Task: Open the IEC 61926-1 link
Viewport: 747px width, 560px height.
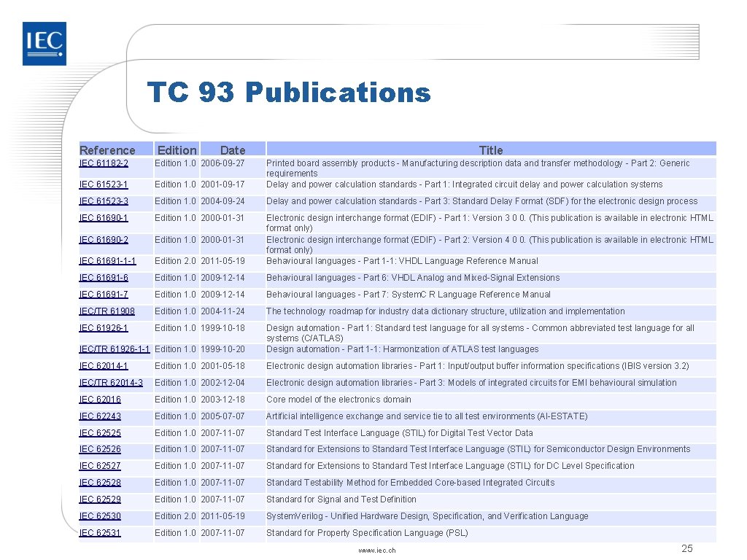Action: [x=104, y=328]
